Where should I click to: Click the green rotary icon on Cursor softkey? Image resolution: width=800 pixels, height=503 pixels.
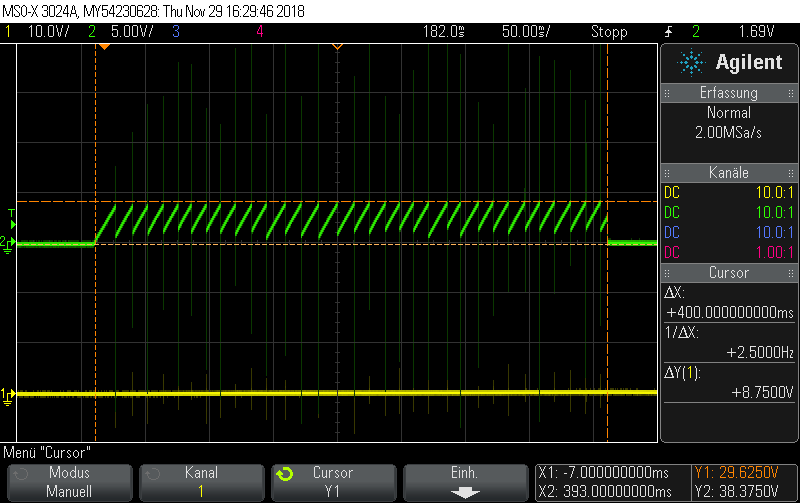coord(285,474)
